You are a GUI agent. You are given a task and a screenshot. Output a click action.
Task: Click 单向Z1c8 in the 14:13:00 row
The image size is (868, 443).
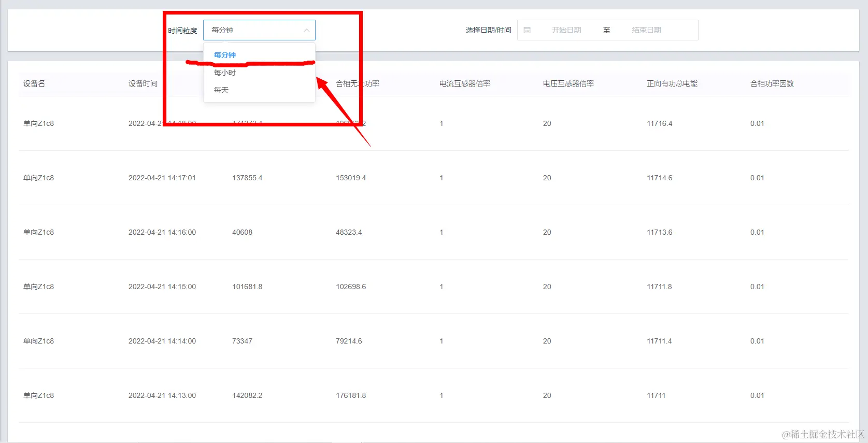coord(38,395)
